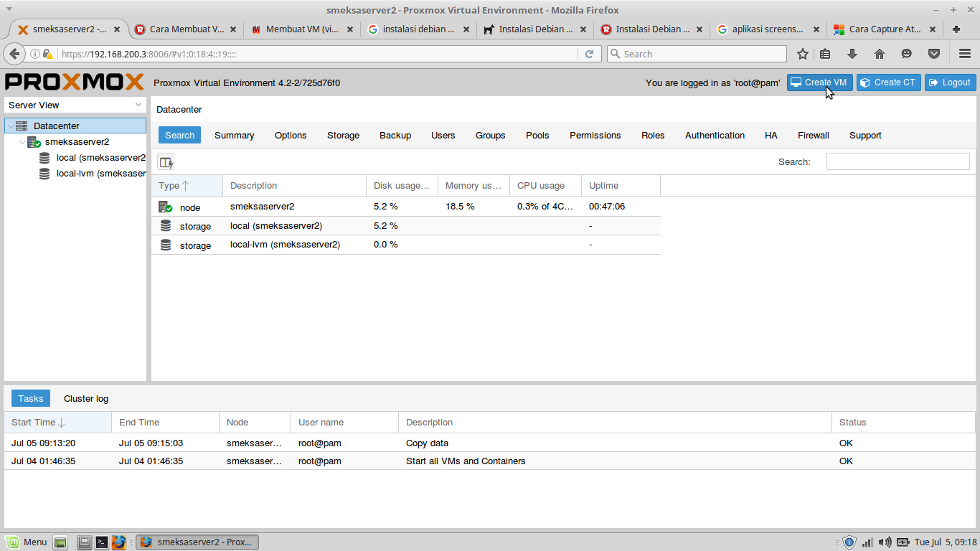The height and width of the screenshot is (551, 980).
Task: Switch to the Summary tab
Action: tap(235, 135)
